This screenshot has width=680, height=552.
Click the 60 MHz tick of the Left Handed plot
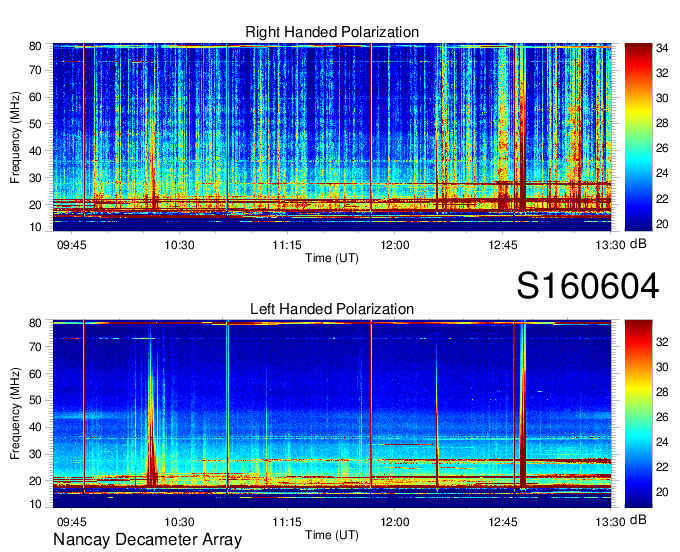pos(35,373)
